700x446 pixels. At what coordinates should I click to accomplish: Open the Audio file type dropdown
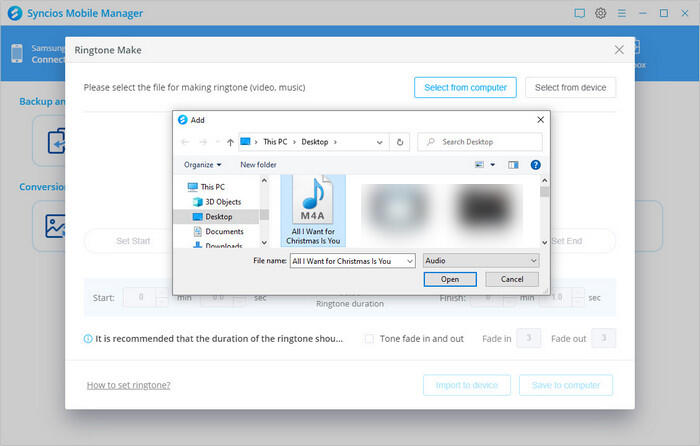[480, 260]
